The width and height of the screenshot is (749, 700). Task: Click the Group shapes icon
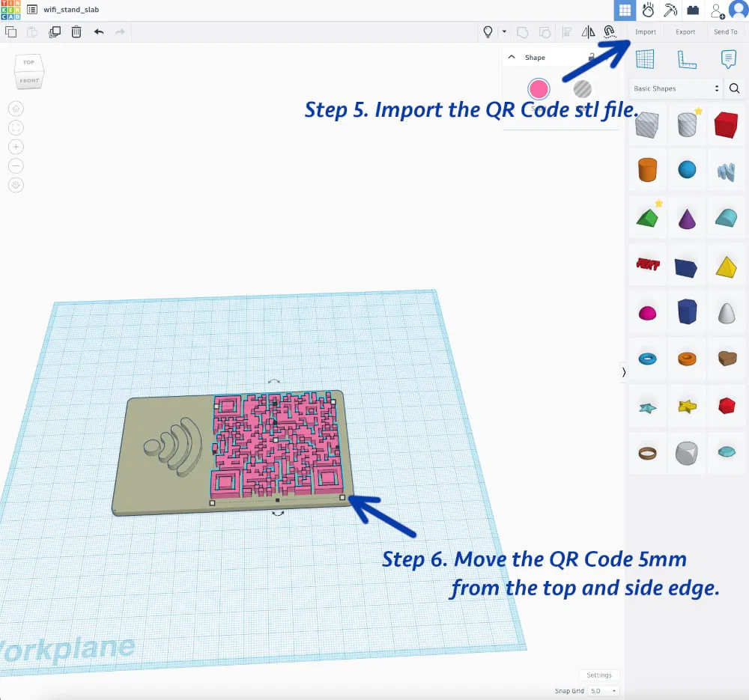[523, 32]
